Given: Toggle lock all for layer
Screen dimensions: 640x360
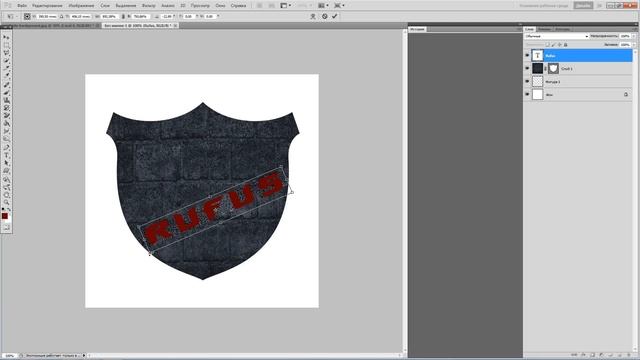Looking at the screenshot, I should tap(565, 44).
